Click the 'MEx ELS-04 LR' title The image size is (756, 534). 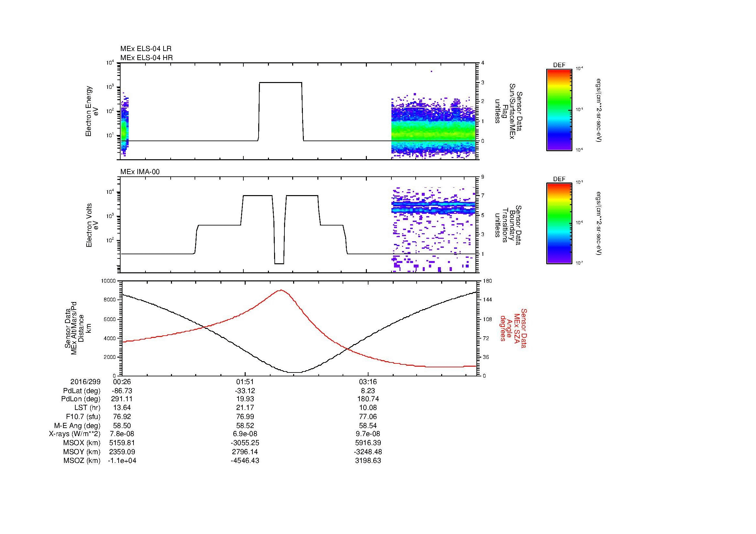146,49
